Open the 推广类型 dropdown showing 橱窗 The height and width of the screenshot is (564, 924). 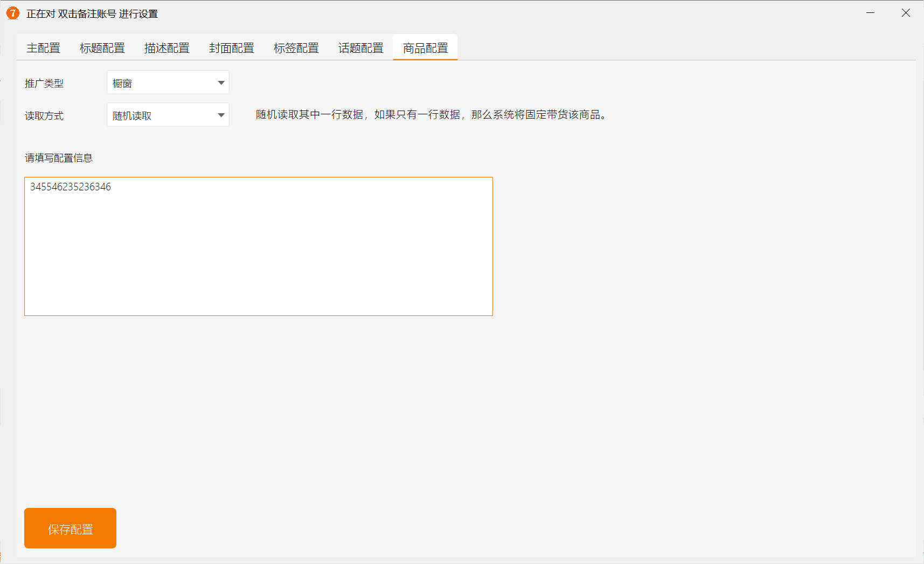point(168,82)
